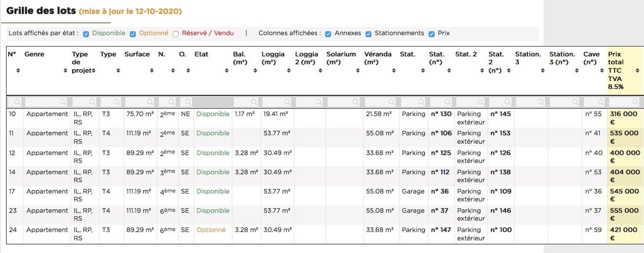The height and width of the screenshot is (253, 644).
Task: Uncheck the Optionné lots checkbox
Action: tap(133, 34)
